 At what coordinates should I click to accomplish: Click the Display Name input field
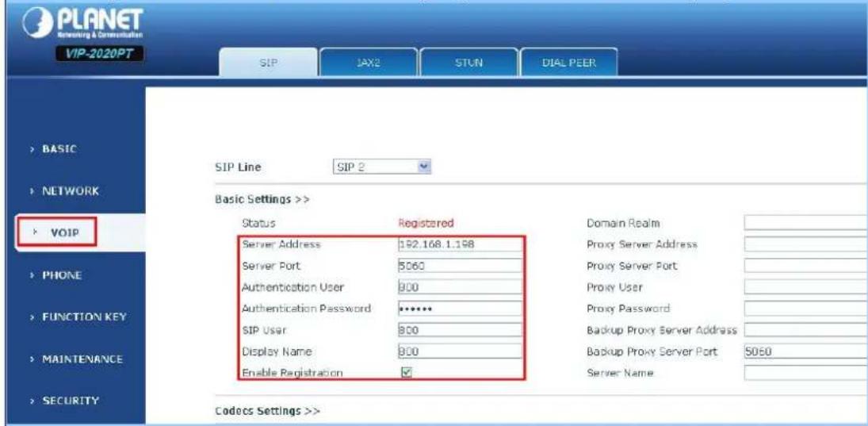(x=460, y=351)
